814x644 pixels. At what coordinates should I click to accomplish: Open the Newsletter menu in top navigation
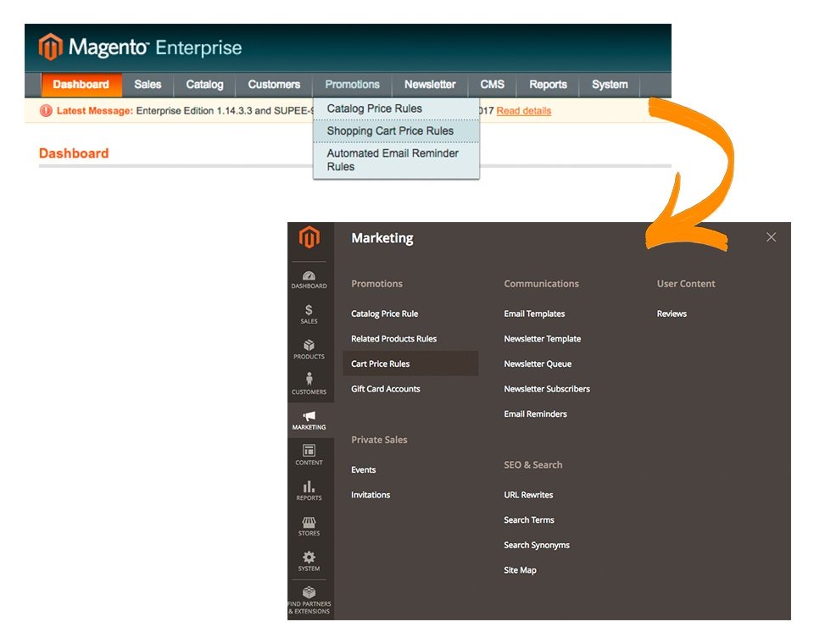click(x=430, y=85)
